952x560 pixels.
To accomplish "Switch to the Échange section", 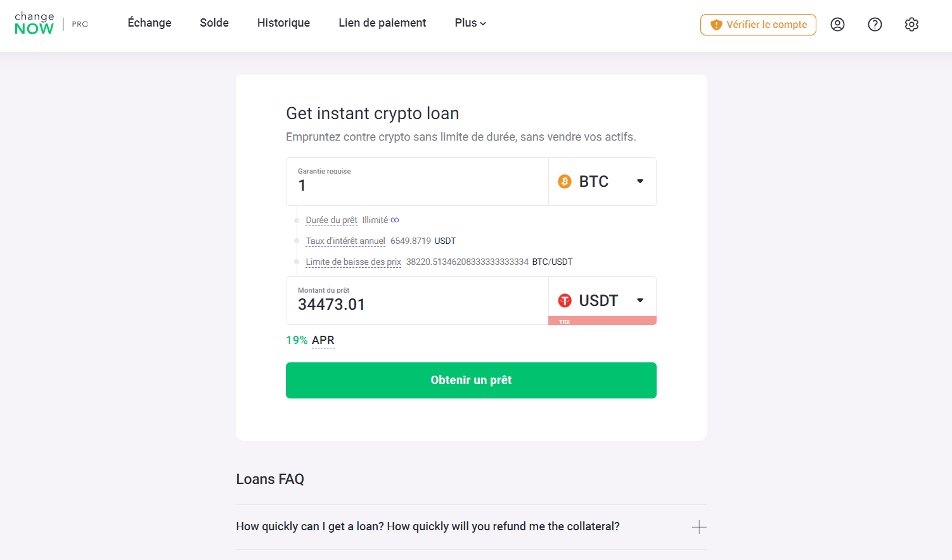I will (x=149, y=23).
